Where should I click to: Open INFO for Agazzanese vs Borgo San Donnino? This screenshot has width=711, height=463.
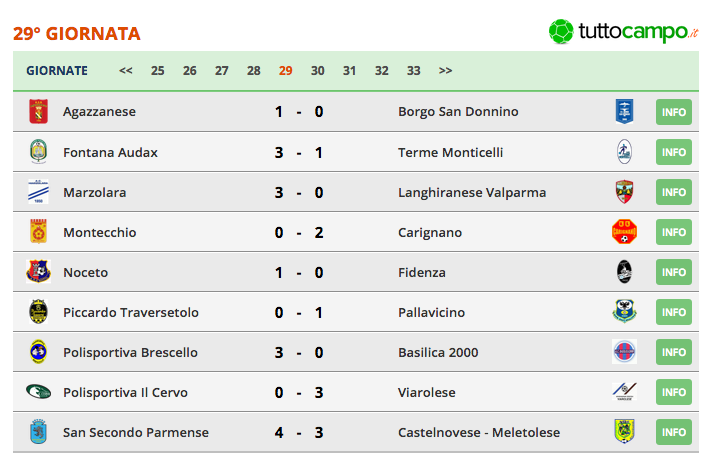point(674,112)
